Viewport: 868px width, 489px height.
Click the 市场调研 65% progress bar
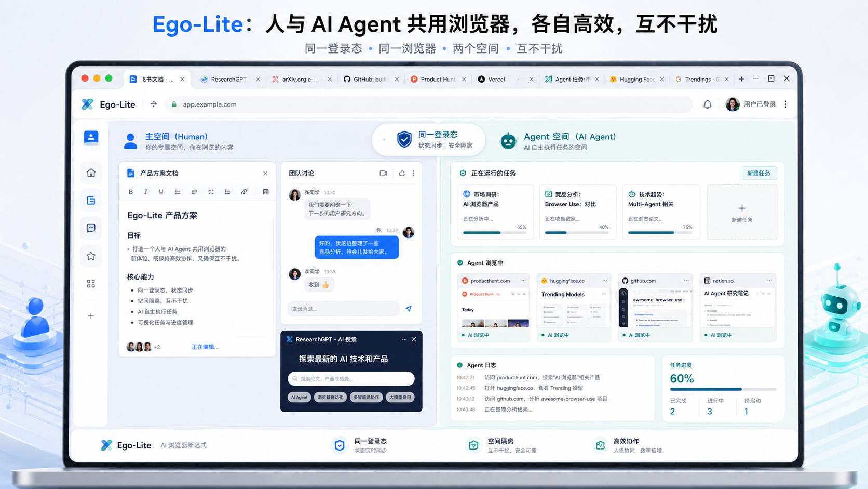pyautogui.click(x=494, y=233)
